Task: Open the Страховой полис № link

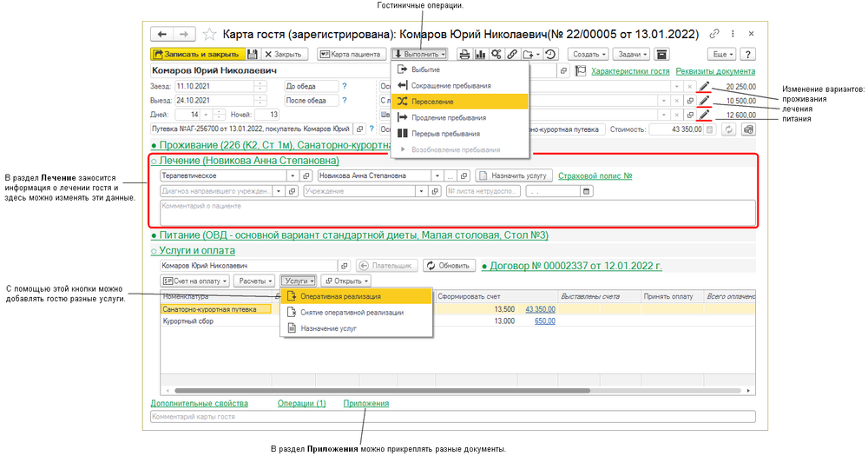Action: pos(595,175)
